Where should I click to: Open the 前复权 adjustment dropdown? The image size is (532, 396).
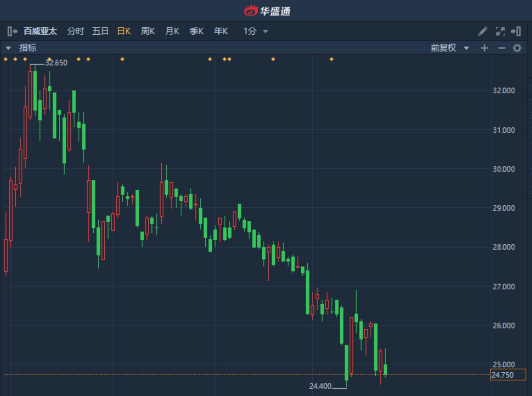click(x=450, y=48)
